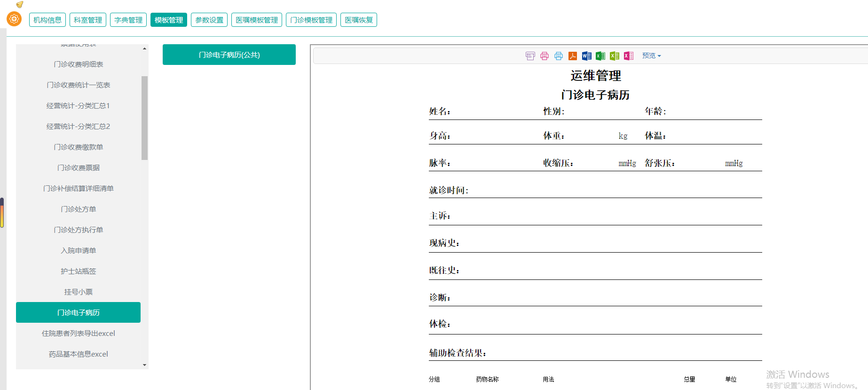The image size is (868, 390).
Task: Click 体检: label
Action: (440, 324)
